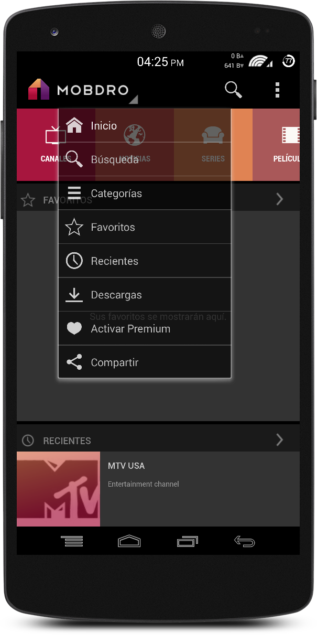Open the Canales category tile

click(x=38, y=144)
